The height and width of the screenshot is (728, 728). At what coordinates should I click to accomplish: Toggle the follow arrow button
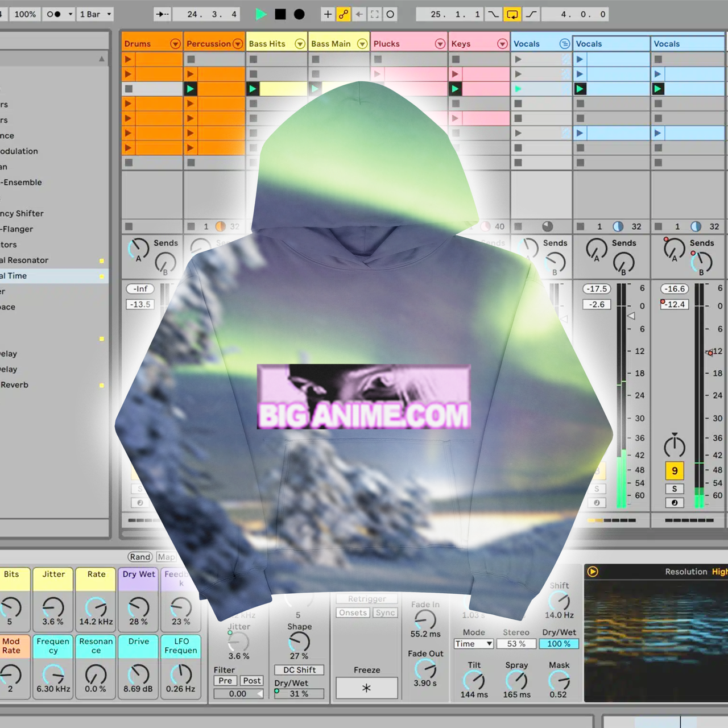162,14
